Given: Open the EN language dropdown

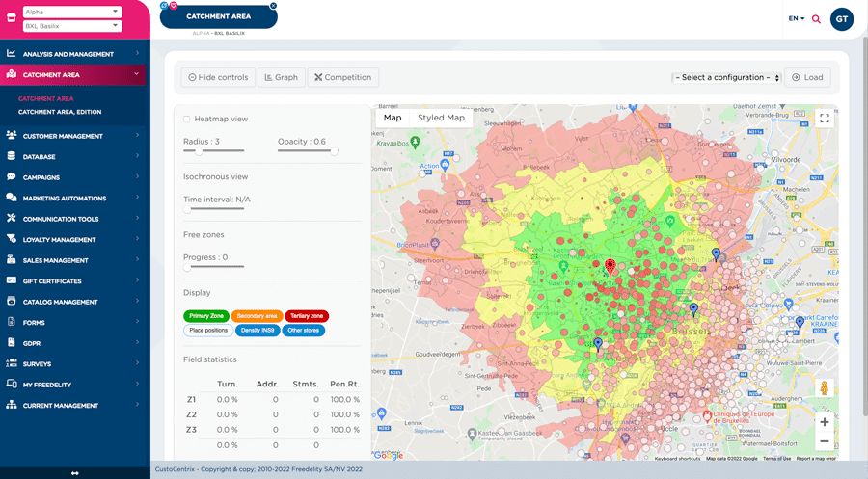Looking at the screenshot, I should [x=797, y=19].
